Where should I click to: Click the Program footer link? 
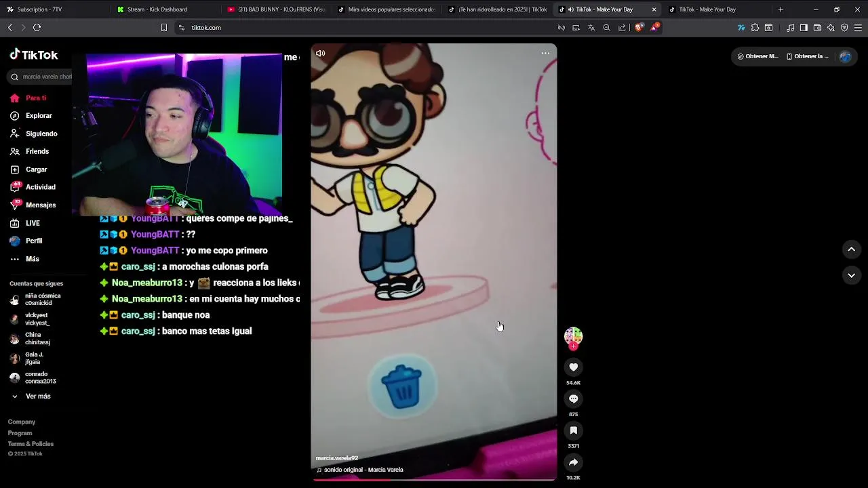click(20, 433)
